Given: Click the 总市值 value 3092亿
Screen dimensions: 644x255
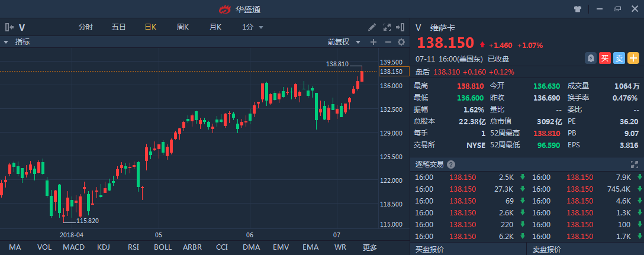Looking at the screenshot, I should [549, 121].
